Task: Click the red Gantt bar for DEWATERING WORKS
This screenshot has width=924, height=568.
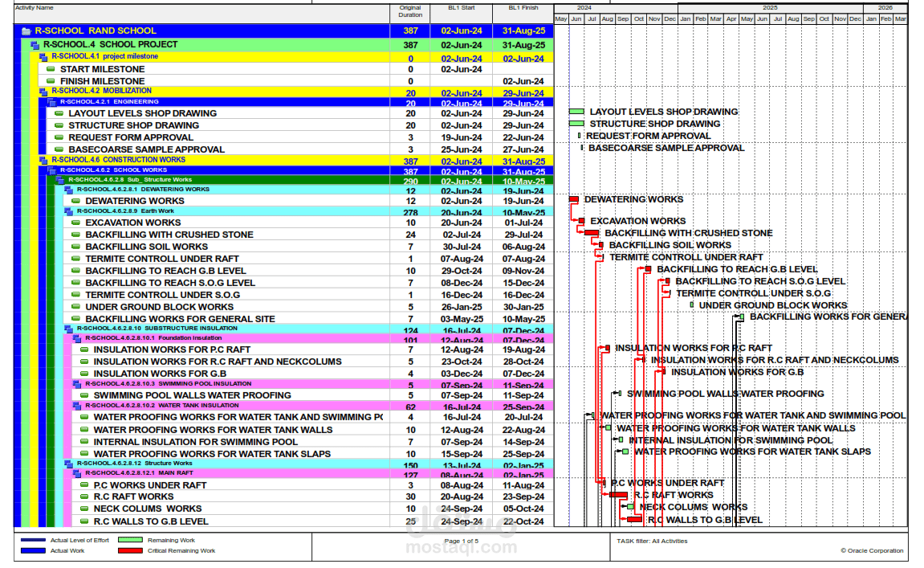Action: point(574,199)
